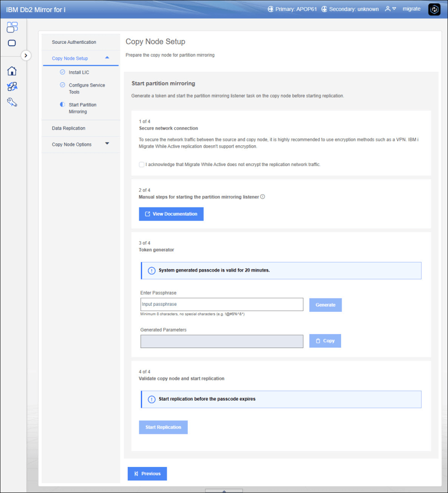Screen dimensions: 448x493
Task: Click the Generated Parameters field
Action: tap(222, 341)
